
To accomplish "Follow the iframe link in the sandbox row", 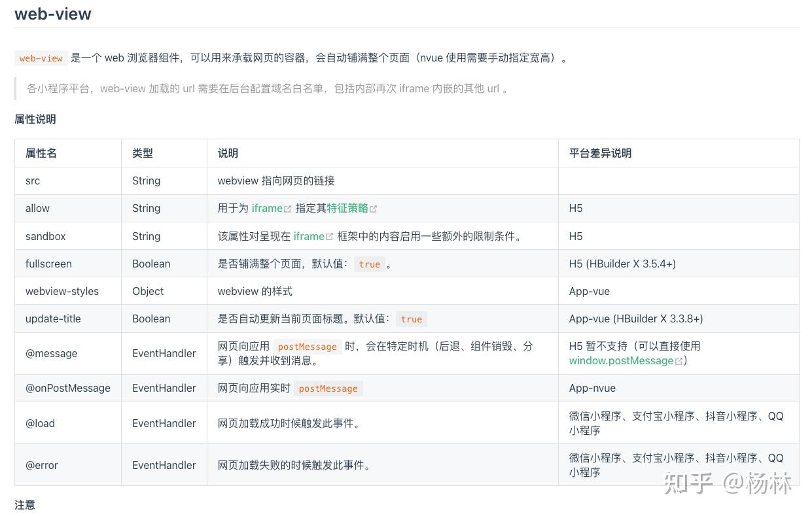I will coord(309,236).
